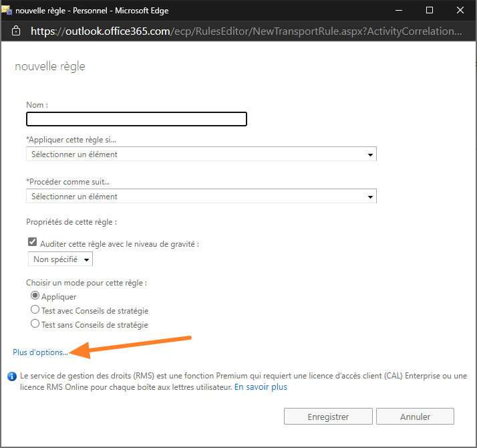Choose Test avec Conseils de stratégie

(35, 310)
